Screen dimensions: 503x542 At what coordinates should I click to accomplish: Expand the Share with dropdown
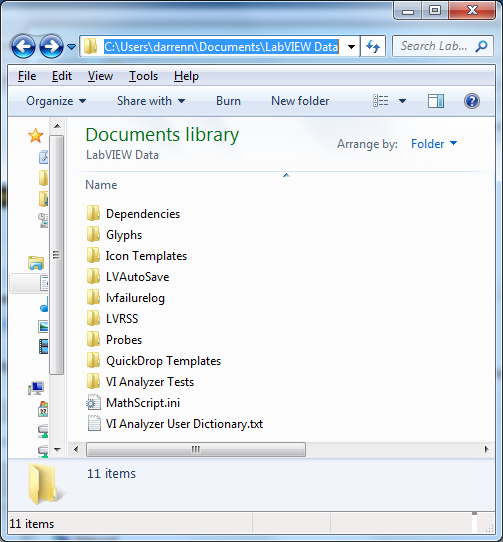tap(151, 101)
